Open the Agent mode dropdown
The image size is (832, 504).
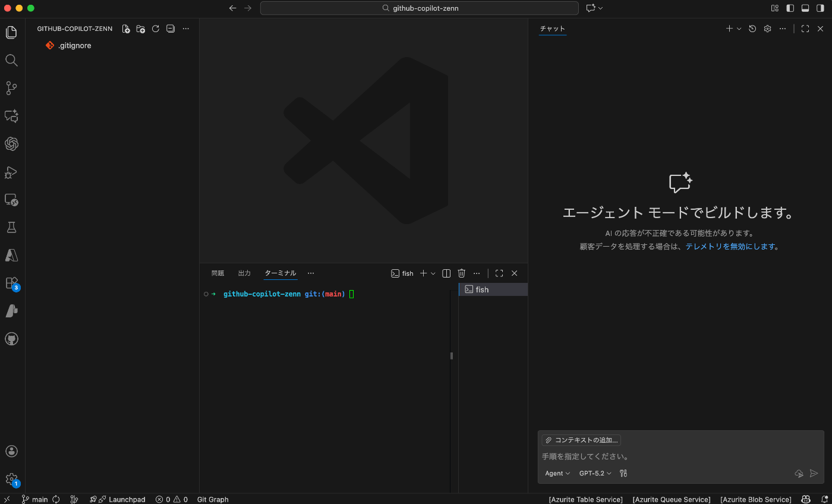[557, 473]
